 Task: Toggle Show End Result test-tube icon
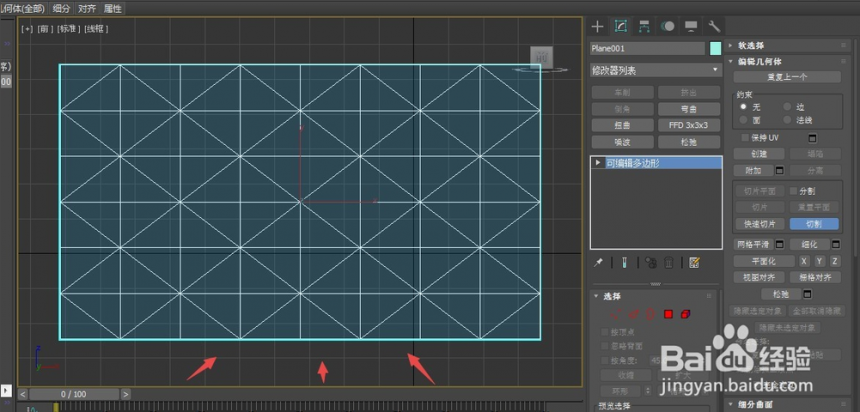pyautogui.click(x=624, y=263)
